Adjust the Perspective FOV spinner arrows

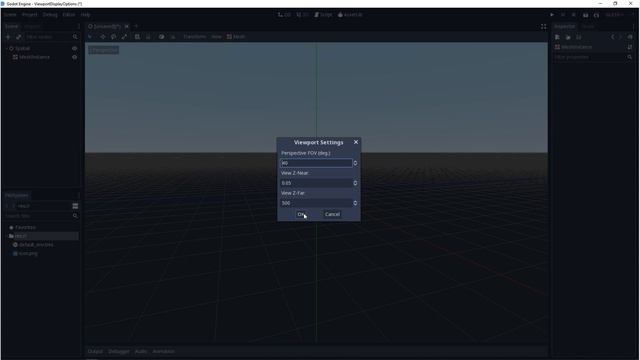tap(355, 163)
